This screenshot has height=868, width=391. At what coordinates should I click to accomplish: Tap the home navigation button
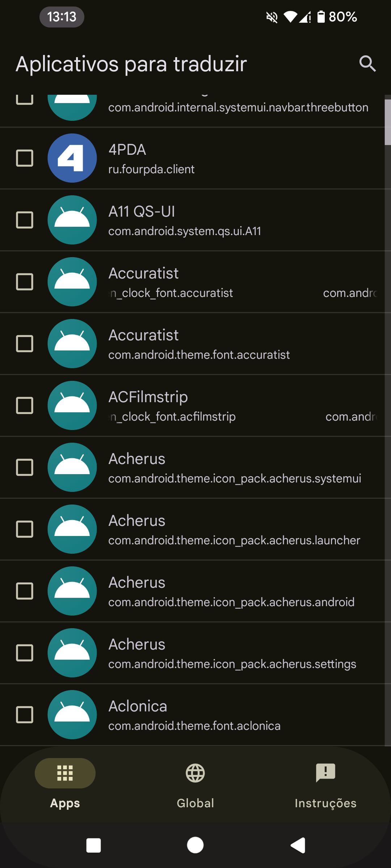coord(195,845)
